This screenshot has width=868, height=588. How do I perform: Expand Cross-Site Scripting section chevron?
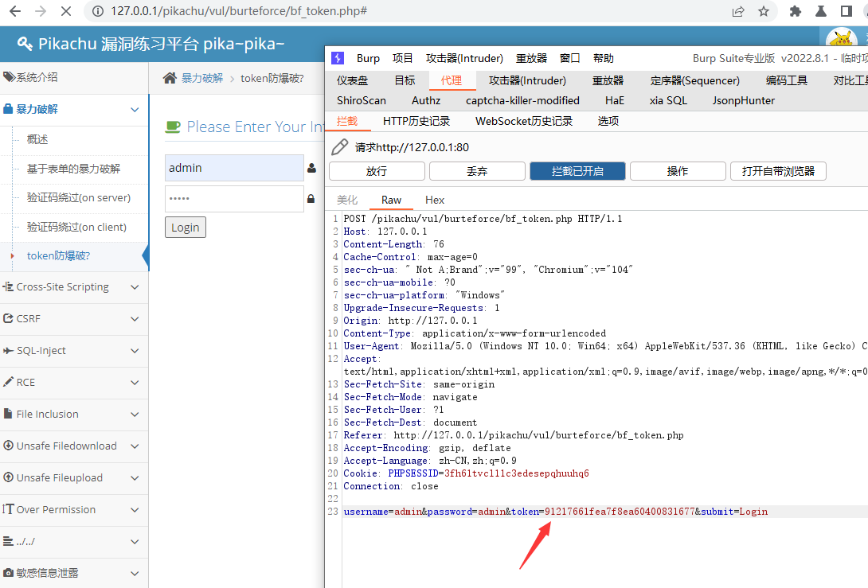click(x=135, y=287)
